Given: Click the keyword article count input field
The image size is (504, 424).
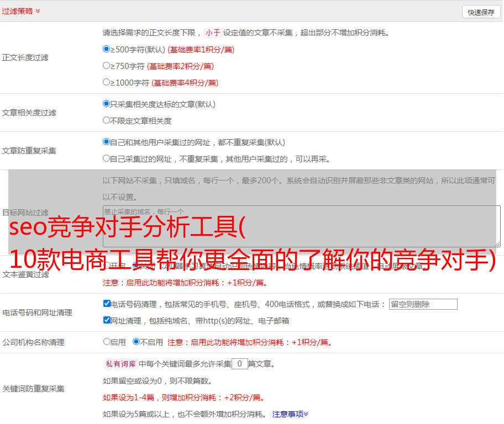Looking at the screenshot, I should click(x=239, y=364).
